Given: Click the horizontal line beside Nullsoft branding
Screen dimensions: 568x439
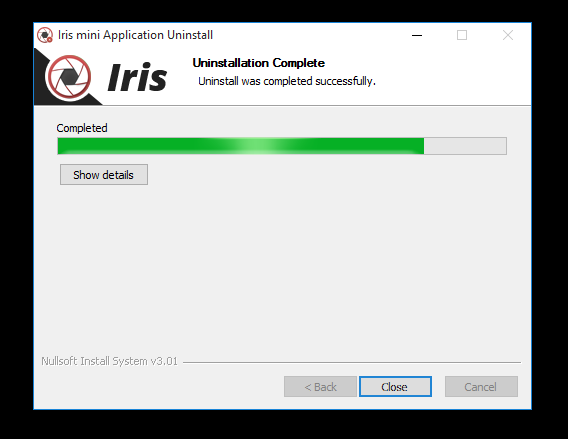Looking at the screenshot, I should (352, 362).
